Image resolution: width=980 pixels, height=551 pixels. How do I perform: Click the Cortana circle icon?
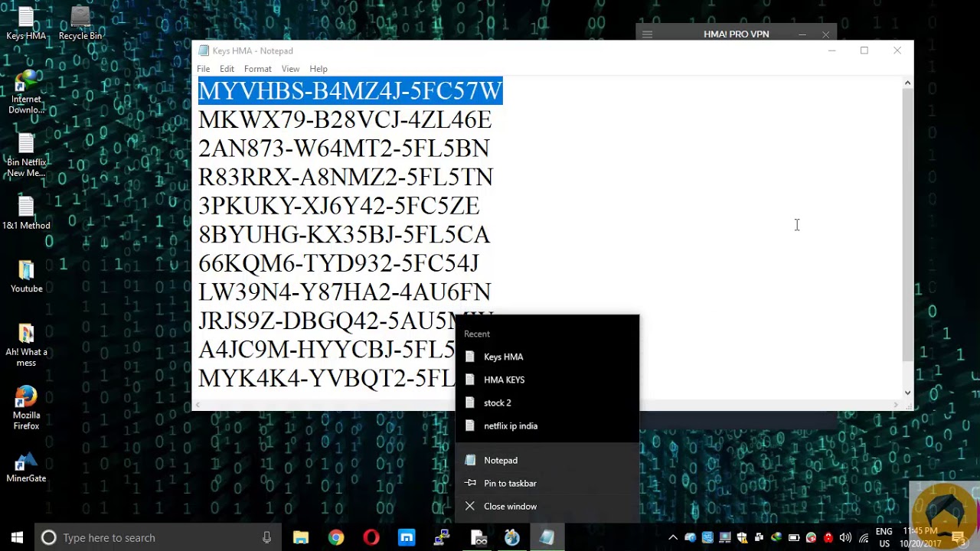(48, 537)
